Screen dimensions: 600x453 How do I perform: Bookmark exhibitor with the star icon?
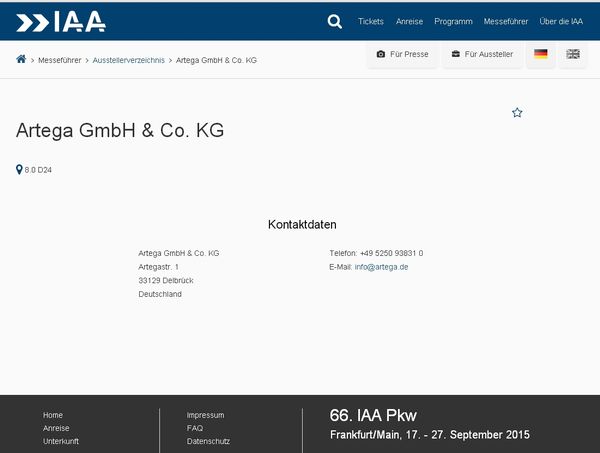[x=517, y=112]
